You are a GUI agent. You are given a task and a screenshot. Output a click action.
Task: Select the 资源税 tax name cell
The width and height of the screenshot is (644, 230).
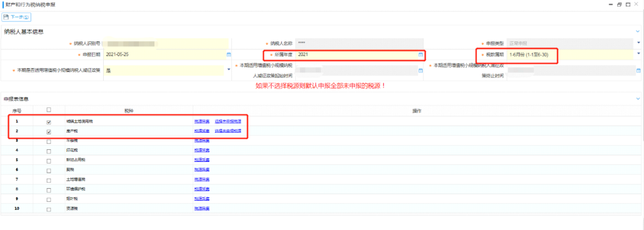tap(129, 209)
